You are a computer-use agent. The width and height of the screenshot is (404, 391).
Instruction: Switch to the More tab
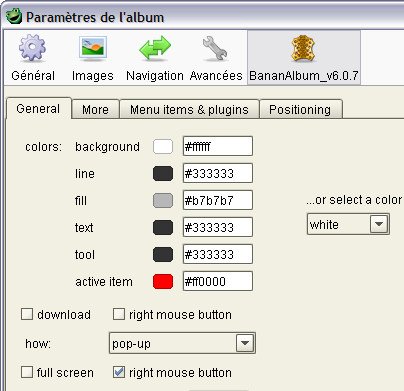point(95,109)
